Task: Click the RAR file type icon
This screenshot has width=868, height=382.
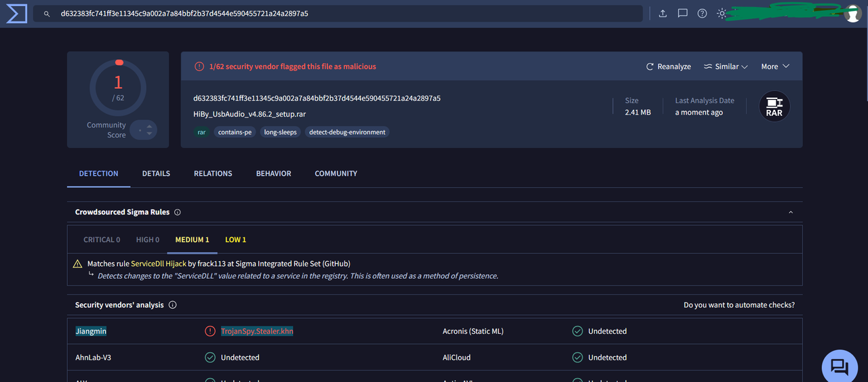Action: 774,107
